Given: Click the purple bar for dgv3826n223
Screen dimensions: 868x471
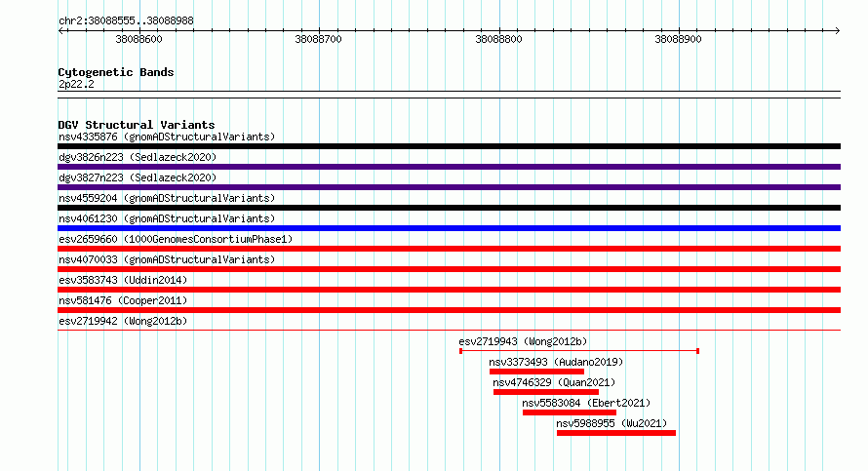Looking at the screenshot, I should coord(449,167).
